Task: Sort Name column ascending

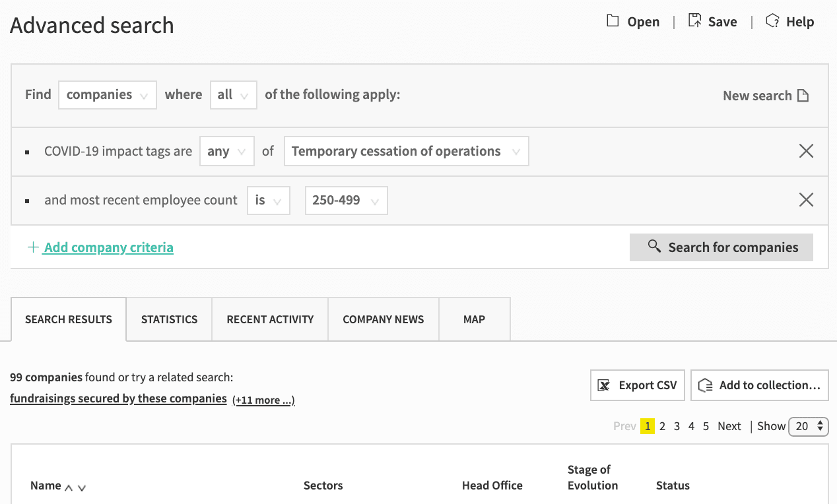Action: tap(69, 488)
